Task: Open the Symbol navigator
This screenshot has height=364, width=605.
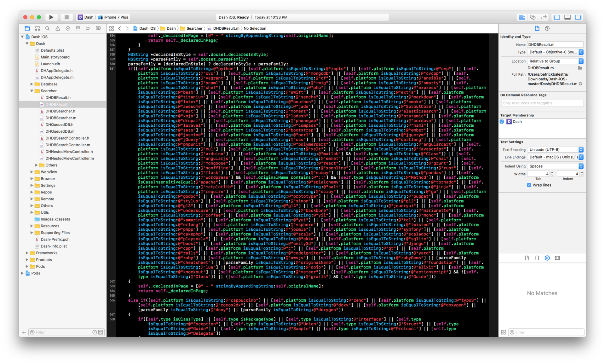Action: (37, 28)
